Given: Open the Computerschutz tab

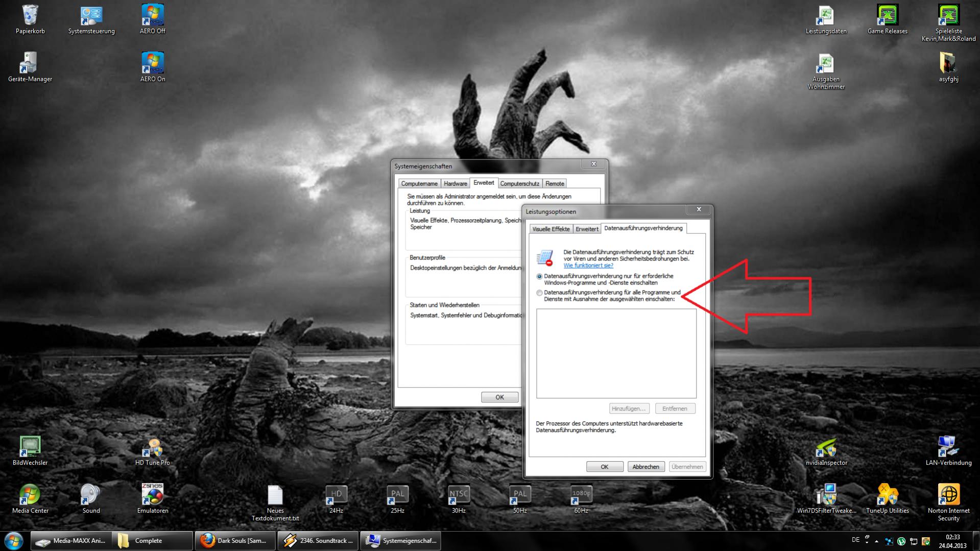Looking at the screenshot, I should 519,183.
